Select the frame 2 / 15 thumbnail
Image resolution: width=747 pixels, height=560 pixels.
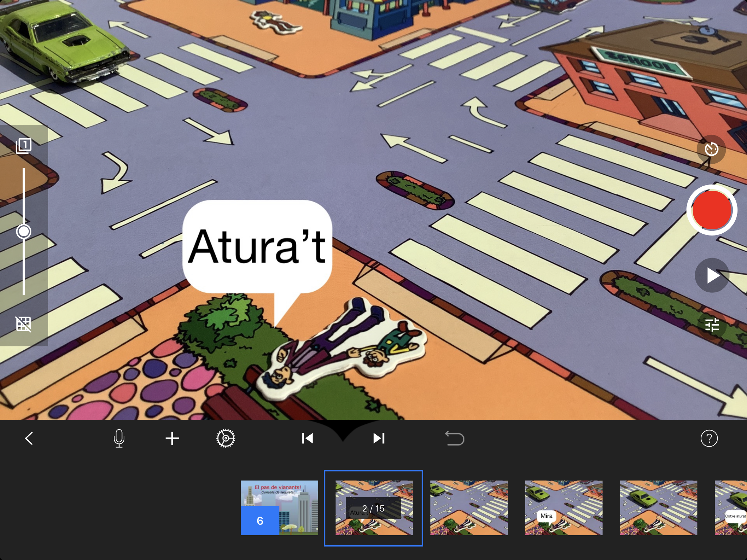(374, 507)
